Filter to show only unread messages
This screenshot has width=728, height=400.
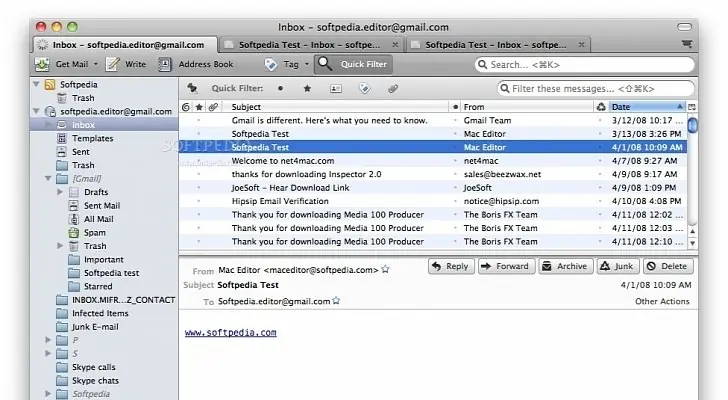coord(280,88)
